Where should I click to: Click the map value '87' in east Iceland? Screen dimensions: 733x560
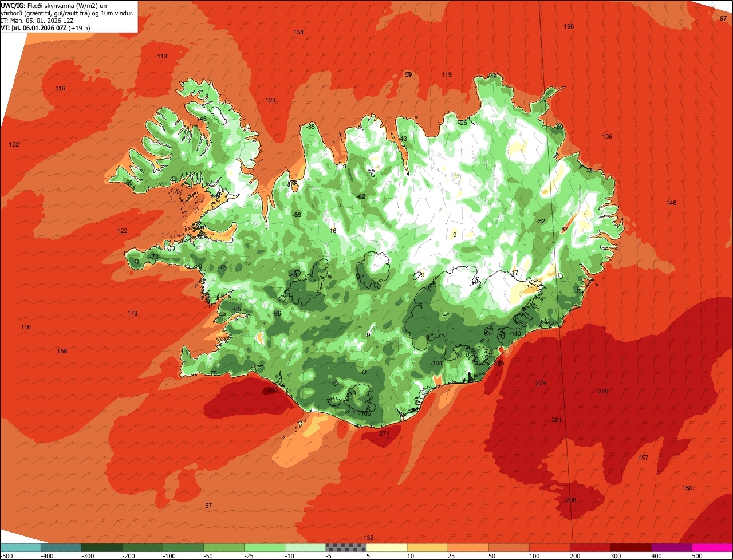[565, 229]
